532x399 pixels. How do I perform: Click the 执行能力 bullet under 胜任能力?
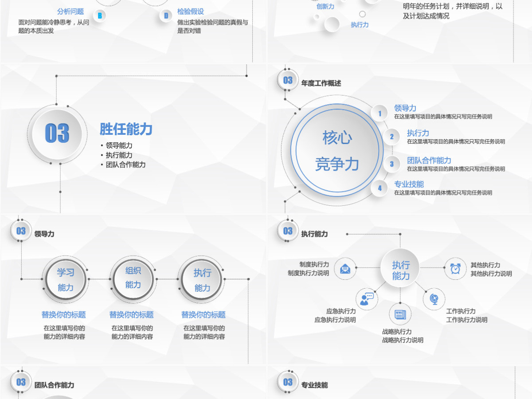point(119,155)
